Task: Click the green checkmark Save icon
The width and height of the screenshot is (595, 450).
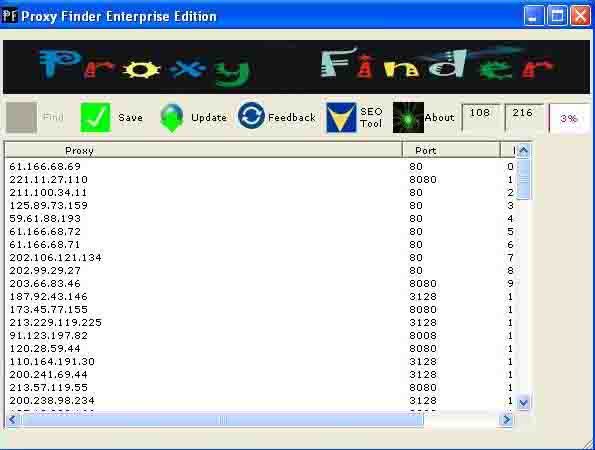Action: click(95, 118)
